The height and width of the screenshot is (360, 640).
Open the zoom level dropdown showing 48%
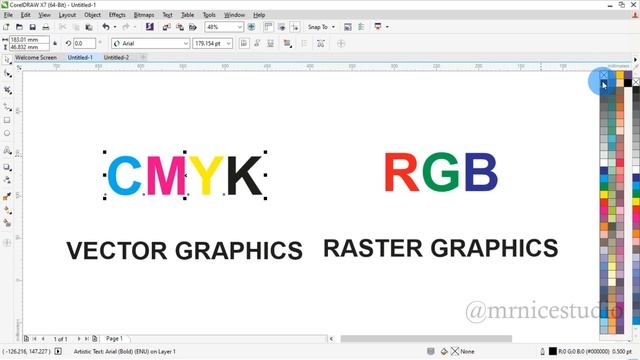click(240, 27)
